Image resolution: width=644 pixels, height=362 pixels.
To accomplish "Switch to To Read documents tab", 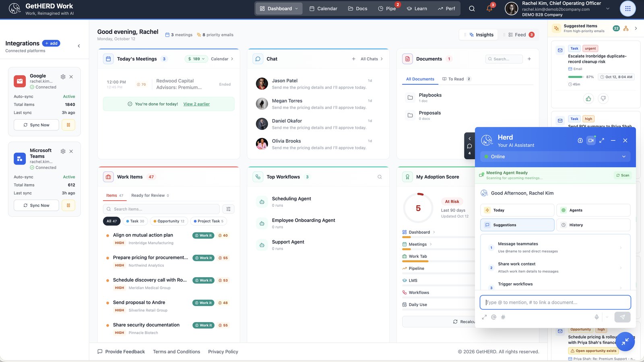I will pos(456,79).
